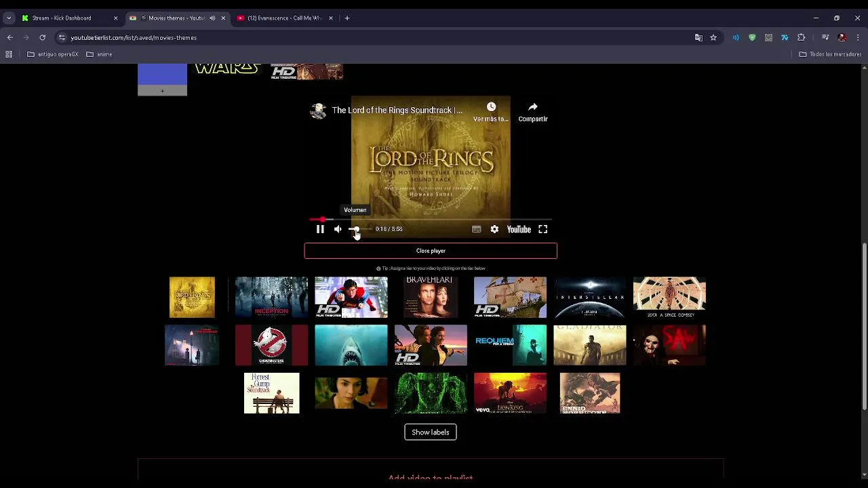Screen dimensions: 868x488
Task: Reload the current page
Action: pyautogui.click(x=42, y=38)
